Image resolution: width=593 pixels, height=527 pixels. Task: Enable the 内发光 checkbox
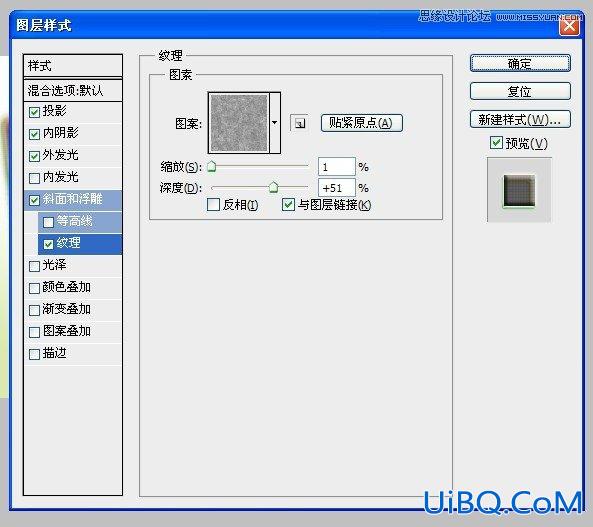(34, 178)
